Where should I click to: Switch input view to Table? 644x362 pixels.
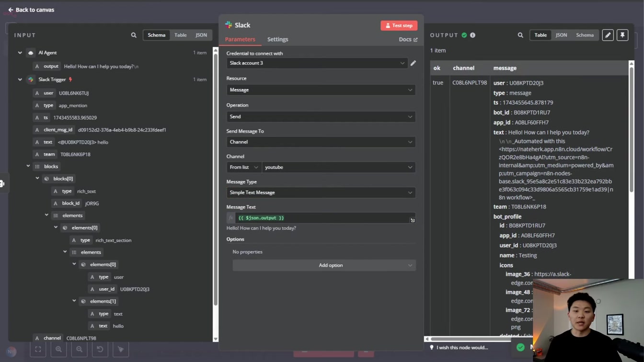point(181,35)
